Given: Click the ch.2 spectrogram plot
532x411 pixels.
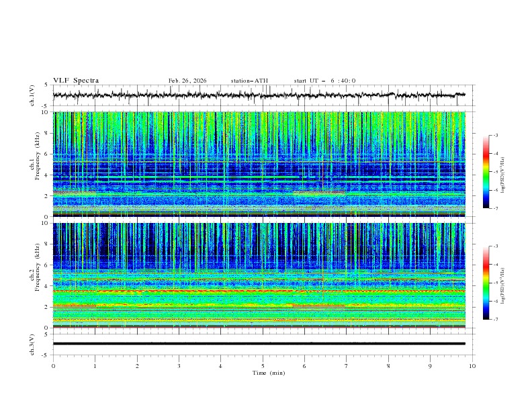Looking at the screenshot, I should [262, 275].
